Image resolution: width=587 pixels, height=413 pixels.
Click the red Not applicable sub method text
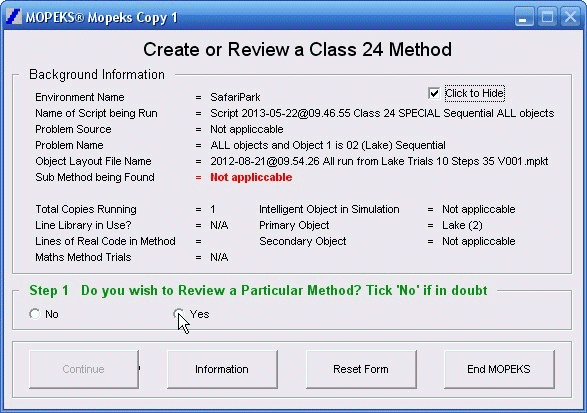pos(251,177)
